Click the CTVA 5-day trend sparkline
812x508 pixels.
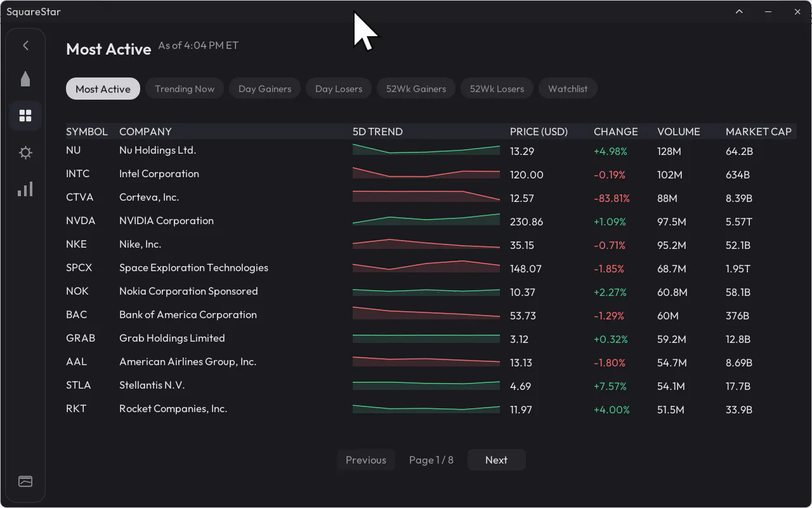[x=426, y=196]
